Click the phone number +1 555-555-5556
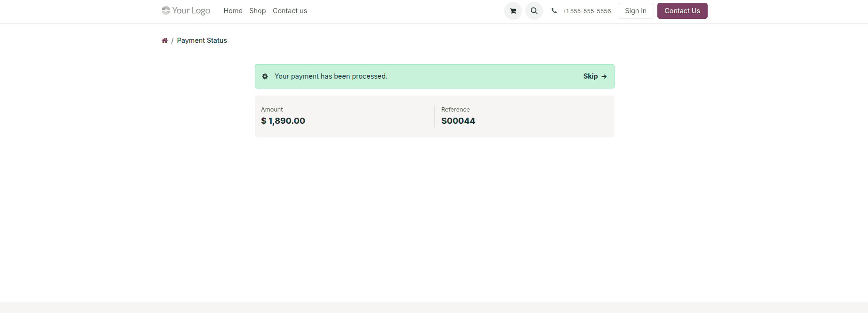The image size is (868, 313). click(586, 11)
